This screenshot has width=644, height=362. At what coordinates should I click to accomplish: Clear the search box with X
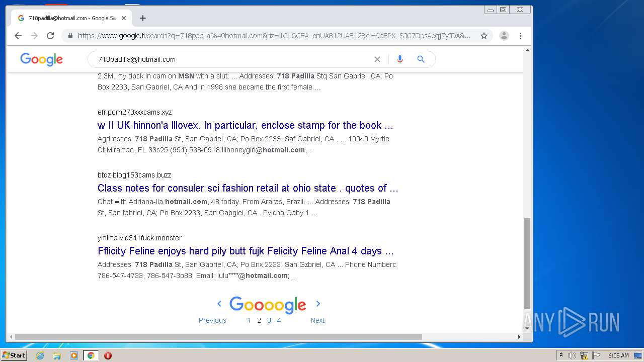click(377, 59)
